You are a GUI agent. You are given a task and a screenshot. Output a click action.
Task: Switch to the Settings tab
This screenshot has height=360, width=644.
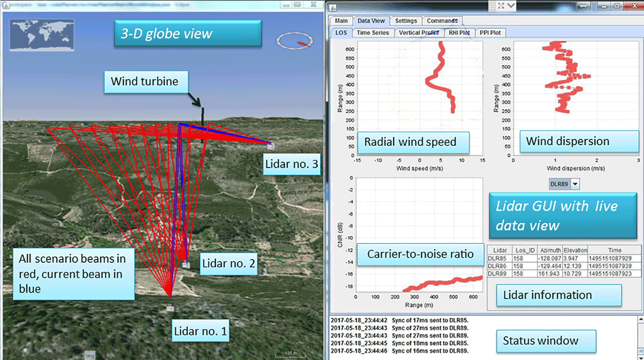click(406, 21)
